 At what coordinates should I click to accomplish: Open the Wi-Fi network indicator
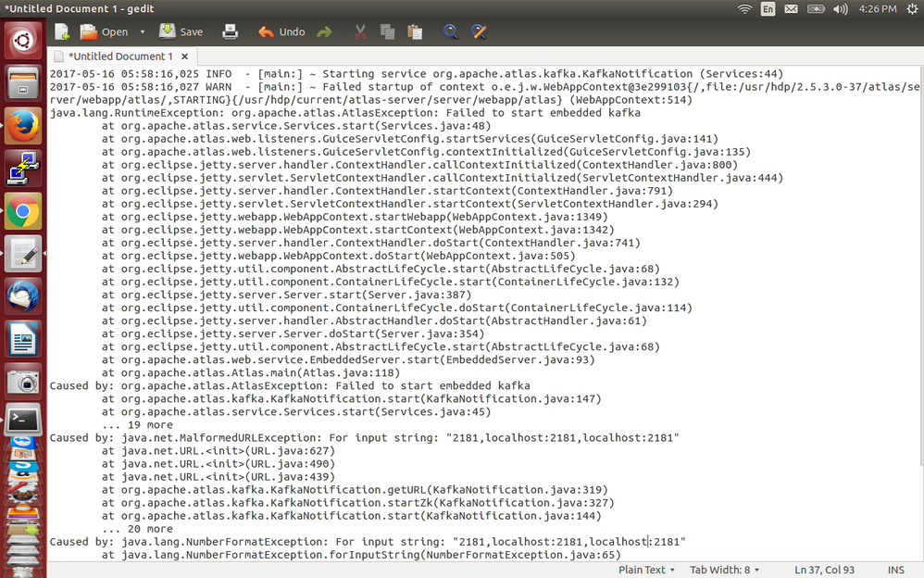point(745,9)
